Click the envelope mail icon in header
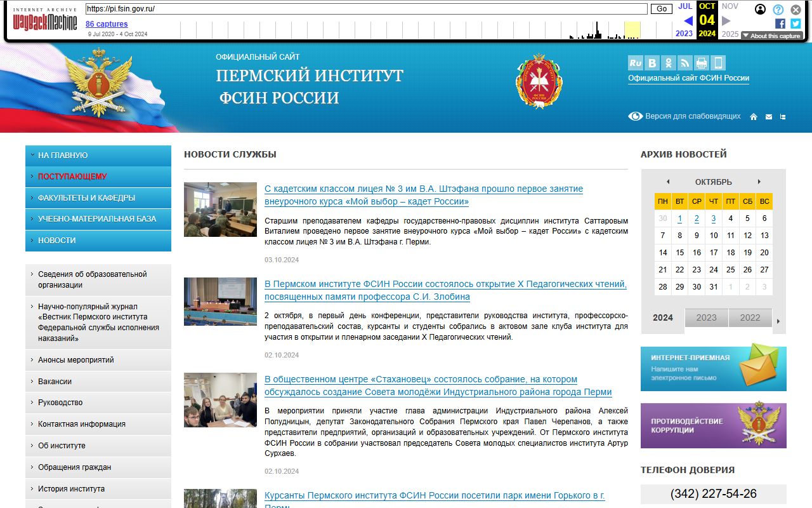Image resolution: width=812 pixels, height=508 pixels. click(769, 117)
